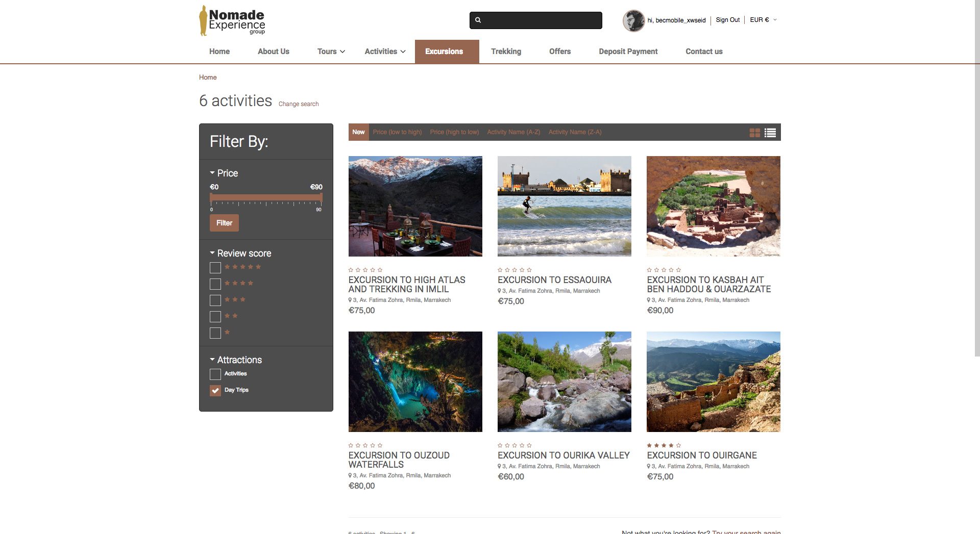Check the two-star review filter
The width and height of the screenshot is (980, 534).
click(x=215, y=316)
